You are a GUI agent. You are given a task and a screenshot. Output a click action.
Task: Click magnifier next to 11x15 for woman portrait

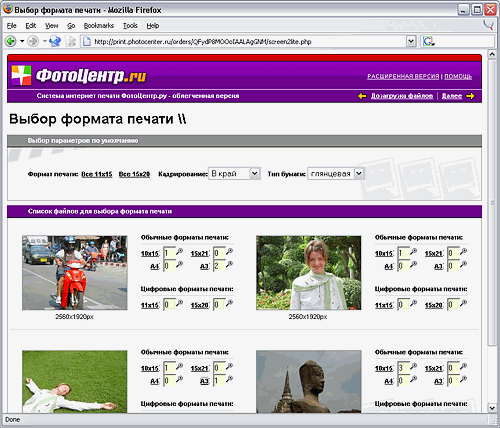(413, 303)
